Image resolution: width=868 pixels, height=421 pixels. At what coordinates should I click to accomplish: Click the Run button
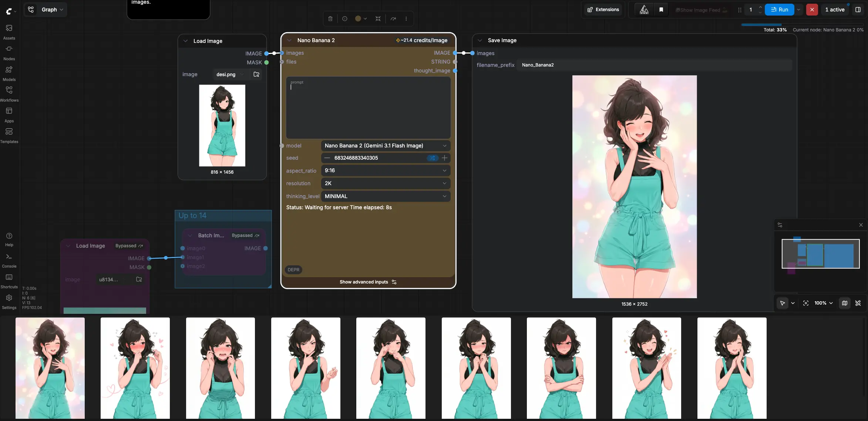pos(779,10)
